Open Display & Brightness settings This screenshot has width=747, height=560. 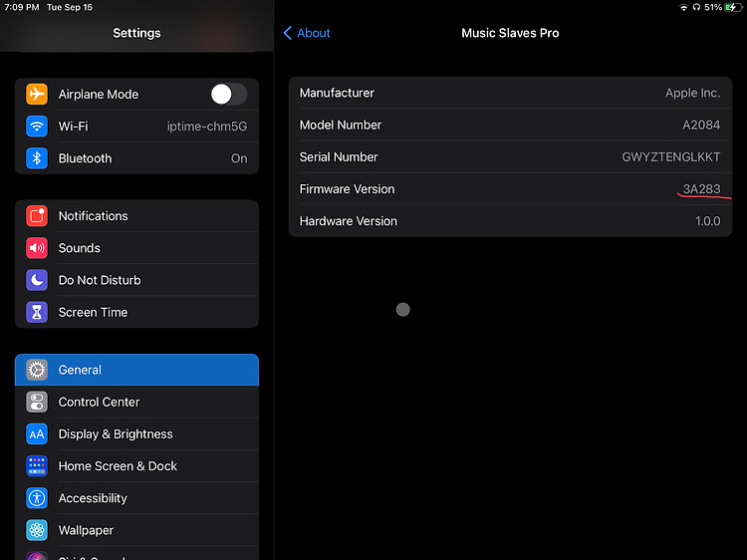coord(136,434)
